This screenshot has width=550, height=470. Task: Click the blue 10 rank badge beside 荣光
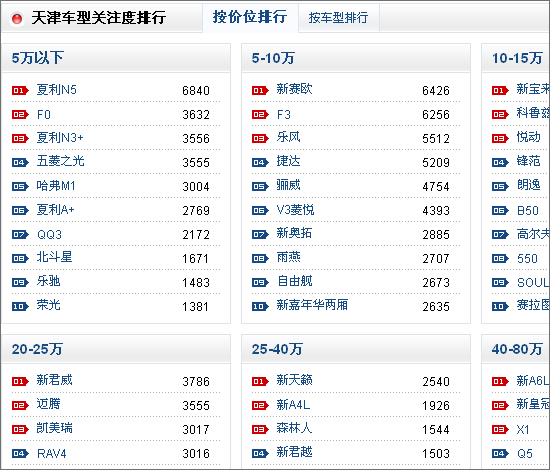pos(20,307)
